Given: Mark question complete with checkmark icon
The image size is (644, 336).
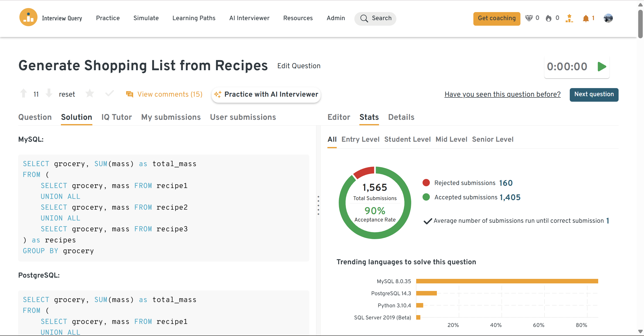Looking at the screenshot, I should point(109,94).
